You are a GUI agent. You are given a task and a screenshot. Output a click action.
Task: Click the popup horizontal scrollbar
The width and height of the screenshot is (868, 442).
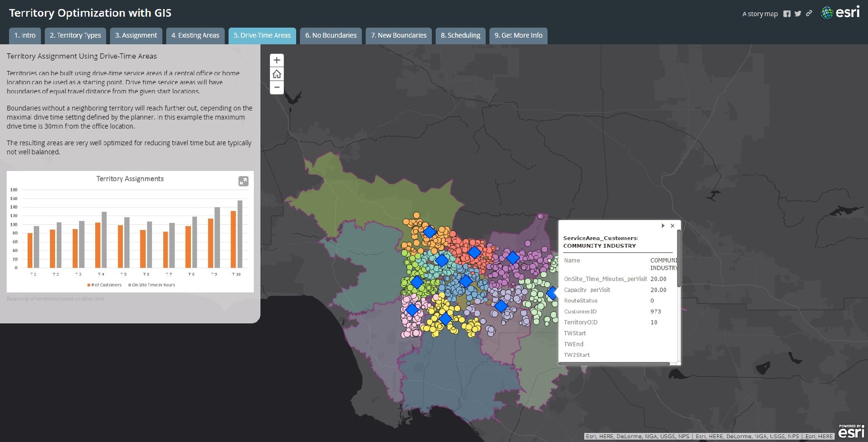[x=614, y=364]
